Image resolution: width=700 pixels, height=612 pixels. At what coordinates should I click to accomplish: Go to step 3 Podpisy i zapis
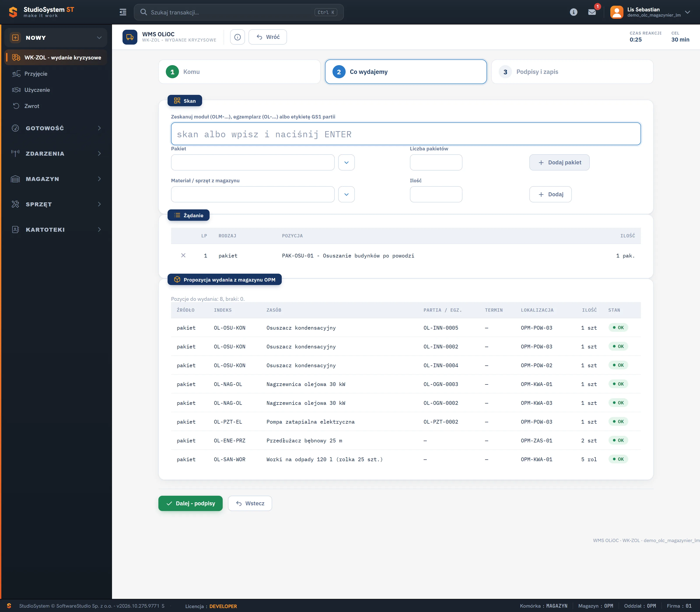(572, 72)
